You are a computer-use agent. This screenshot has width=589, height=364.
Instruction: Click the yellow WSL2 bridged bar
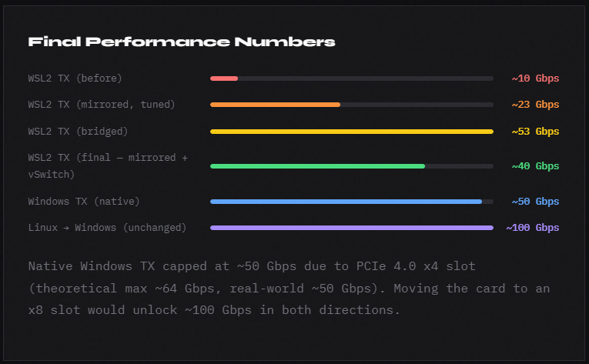tap(351, 132)
